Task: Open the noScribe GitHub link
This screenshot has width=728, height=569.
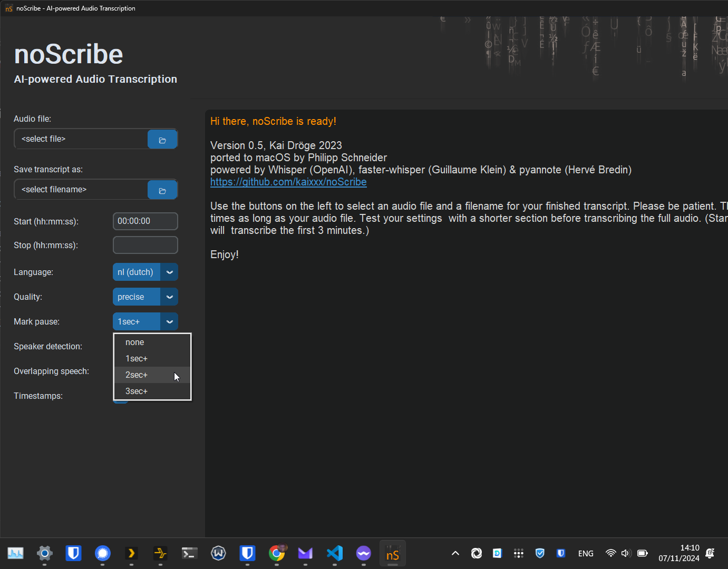Action: click(x=288, y=182)
